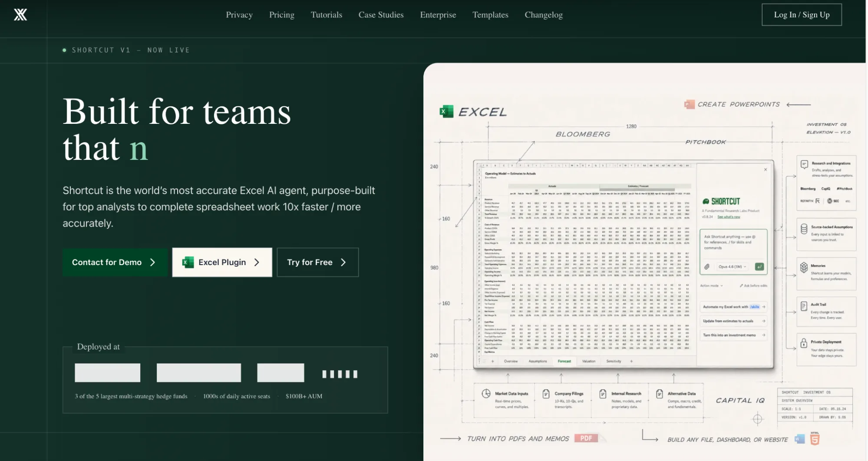Screen dimensions: 868x461
Task: Click plus icon after Sensitivity tab
Action: [631, 361]
